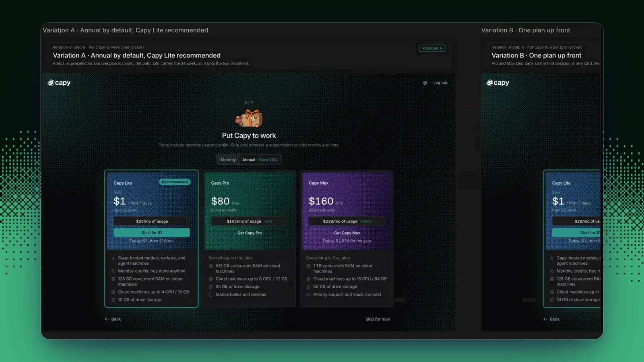Click '$20/mo of usage' pill in Variation A
The height and width of the screenshot is (362, 644).
click(x=152, y=221)
